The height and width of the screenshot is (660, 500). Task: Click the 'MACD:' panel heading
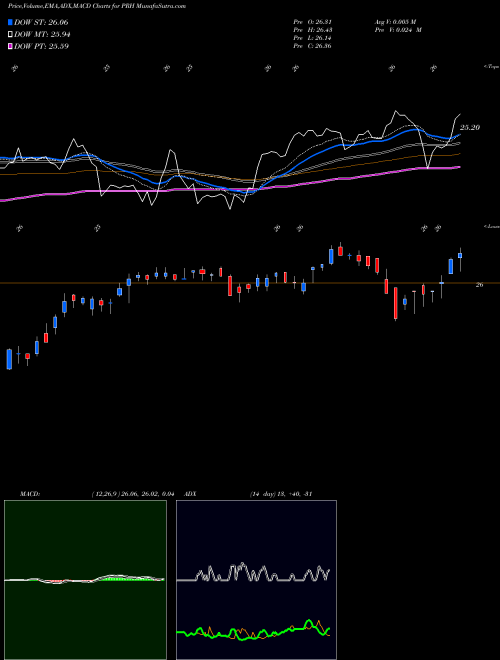[30, 494]
